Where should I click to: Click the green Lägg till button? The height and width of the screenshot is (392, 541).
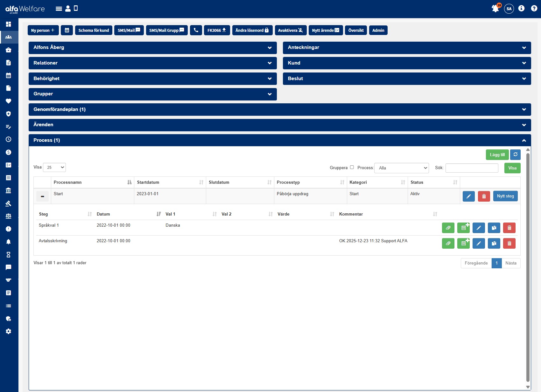coord(497,155)
